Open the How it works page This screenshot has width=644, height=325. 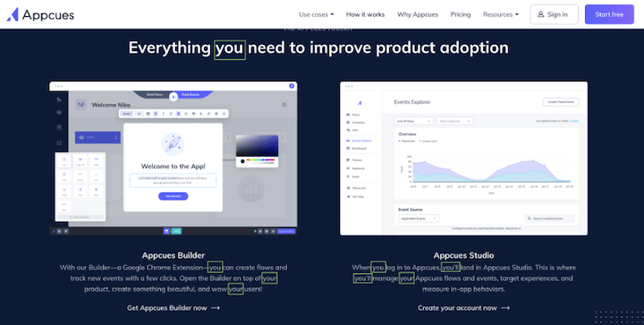365,14
